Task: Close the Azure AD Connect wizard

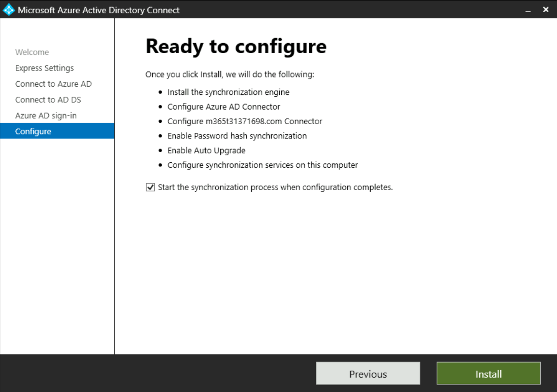Action: click(x=546, y=10)
